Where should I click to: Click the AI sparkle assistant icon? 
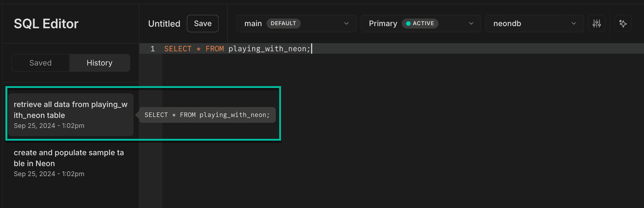(623, 23)
